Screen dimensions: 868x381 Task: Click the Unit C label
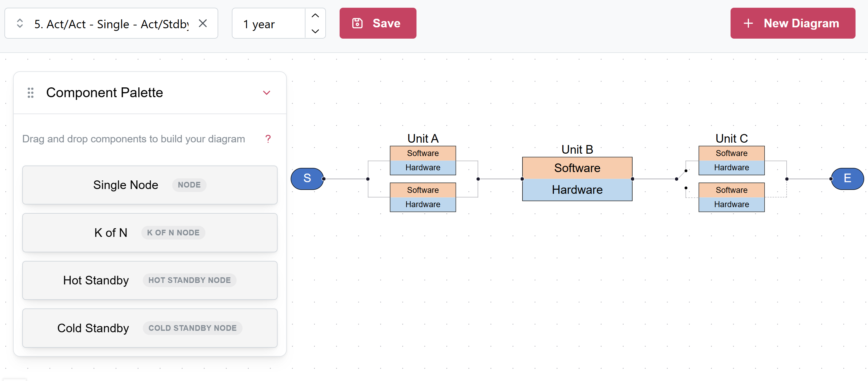(x=731, y=138)
